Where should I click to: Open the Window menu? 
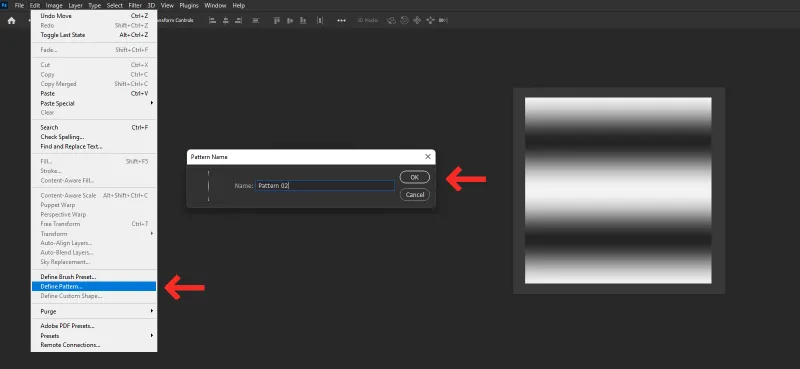(x=215, y=6)
